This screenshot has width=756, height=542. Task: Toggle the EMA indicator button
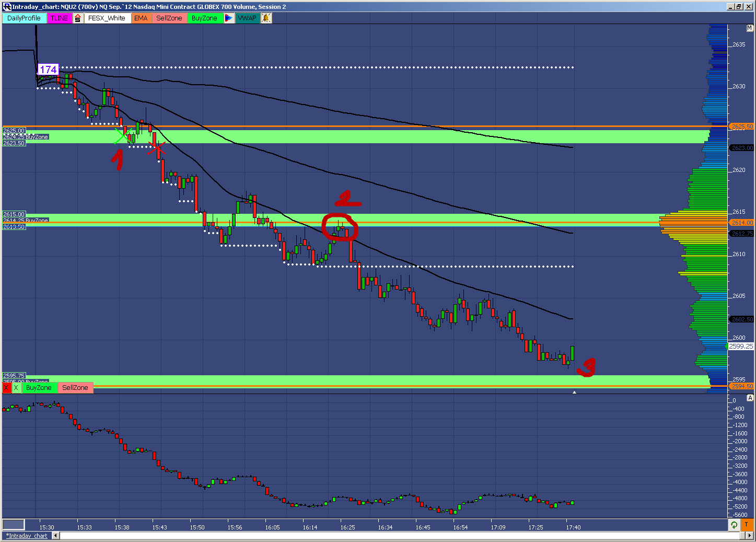[x=141, y=18]
